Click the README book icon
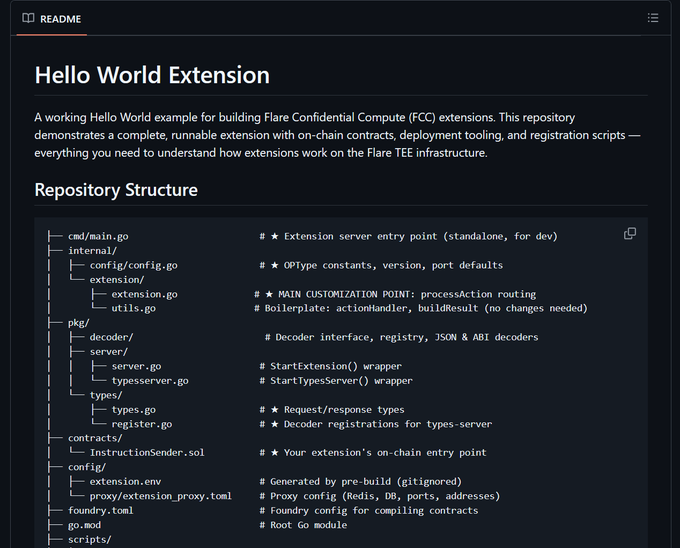The image size is (680, 548). coord(28,18)
